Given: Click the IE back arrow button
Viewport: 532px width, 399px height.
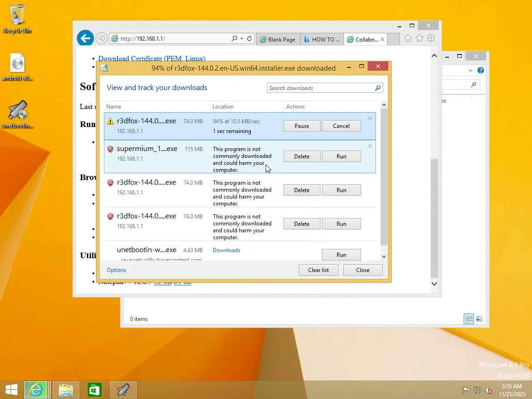Looking at the screenshot, I should (x=85, y=38).
